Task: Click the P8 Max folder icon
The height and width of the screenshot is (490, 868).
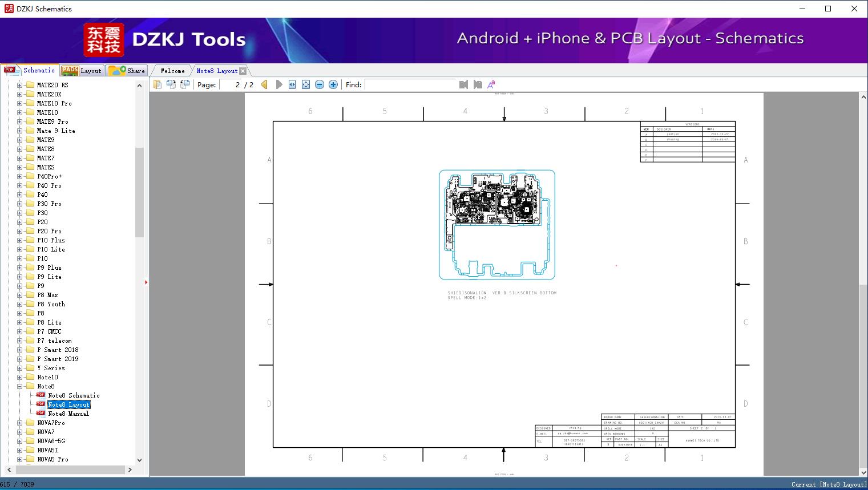Action: tap(30, 295)
